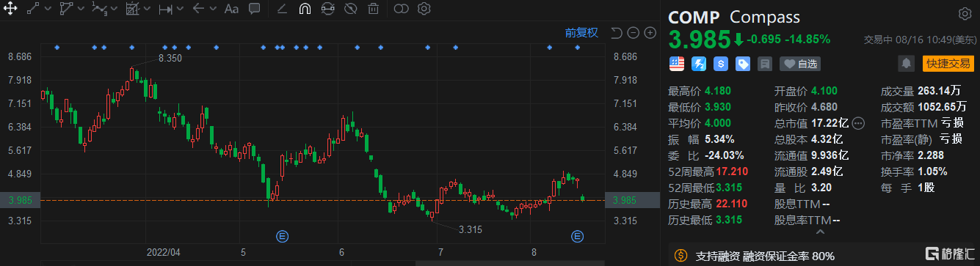Set a price alert with bell icon
The image size is (980, 266).
[907, 64]
